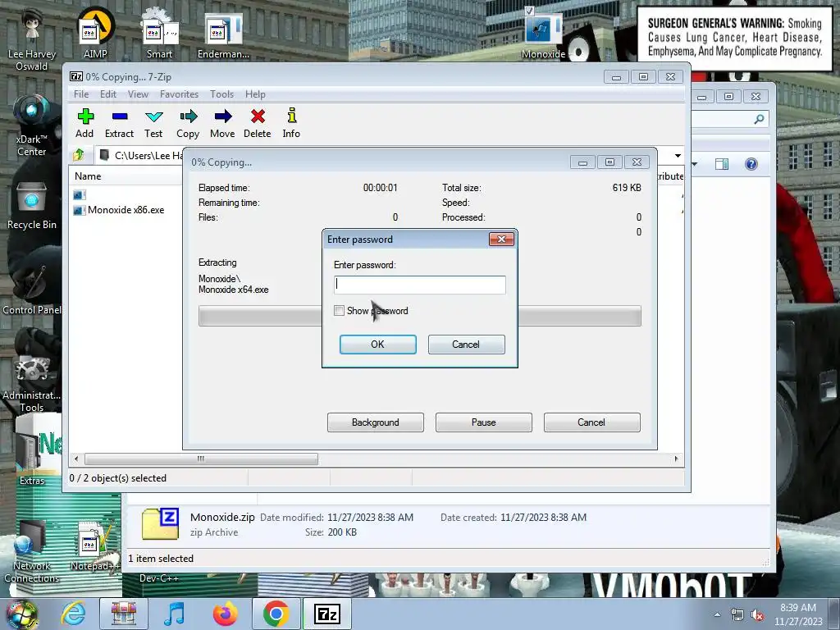This screenshot has height=630, width=840.
Task: Click the scrollbar left arrow in file list
Action: pos(76,459)
